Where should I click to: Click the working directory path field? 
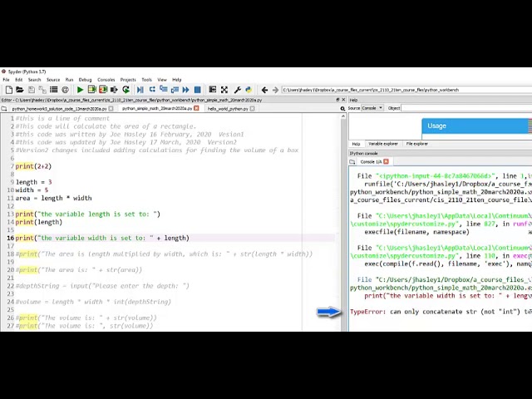pyautogui.click(x=406, y=90)
